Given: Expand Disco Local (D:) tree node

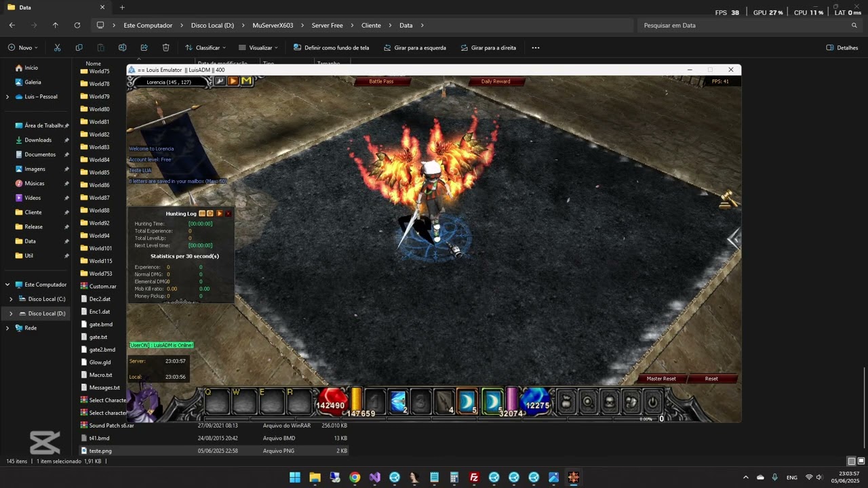Looking at the screenshot, I should click(x=11, y=314).
